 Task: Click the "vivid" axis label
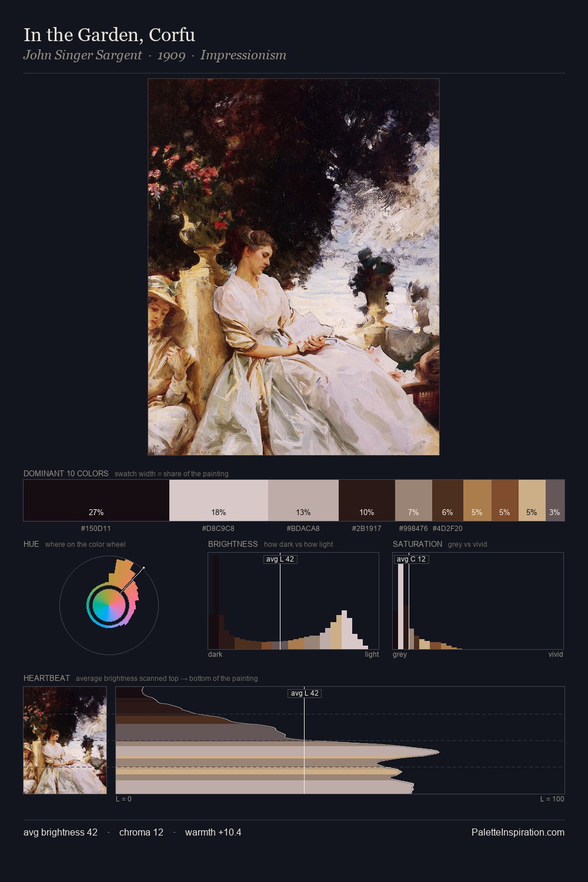click(556, 654)
